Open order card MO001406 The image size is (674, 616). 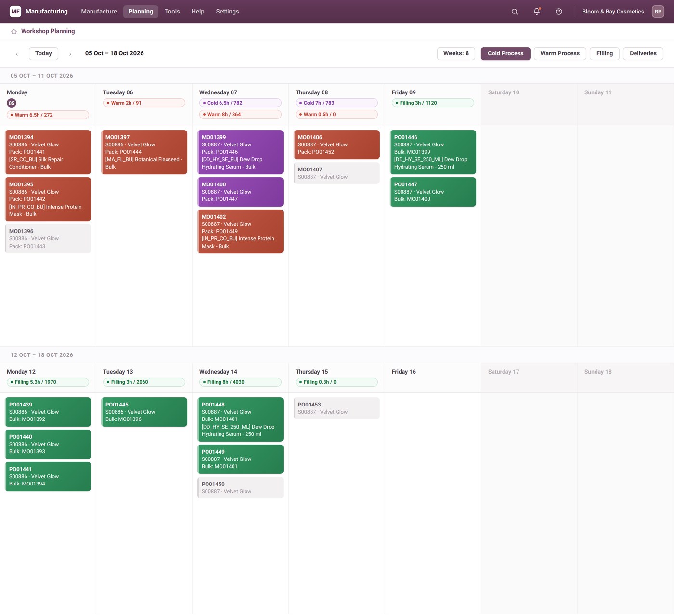337,145
